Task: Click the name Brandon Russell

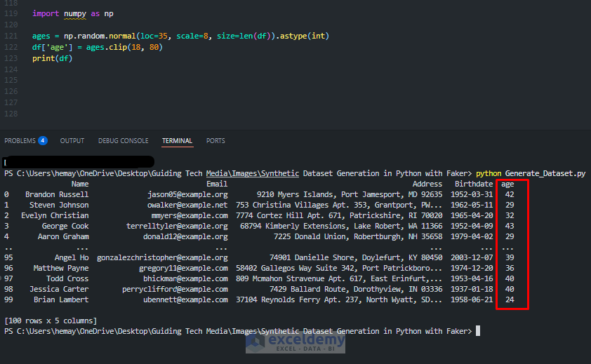Action: pos(57,194)
